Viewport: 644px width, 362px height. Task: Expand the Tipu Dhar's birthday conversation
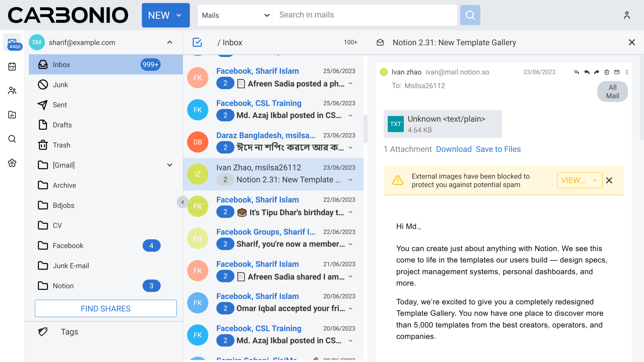[x=351, y=212]
